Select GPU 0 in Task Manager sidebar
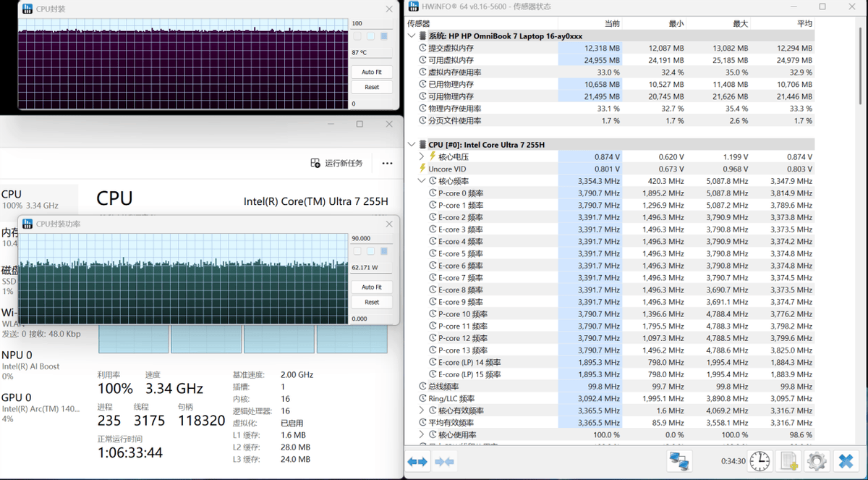This screenshot has height=480, width=868. (x=39, y=408)
